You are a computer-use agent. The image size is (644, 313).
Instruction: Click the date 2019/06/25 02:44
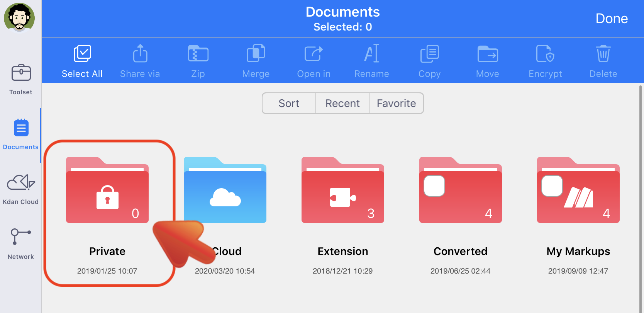click(461, 271)
